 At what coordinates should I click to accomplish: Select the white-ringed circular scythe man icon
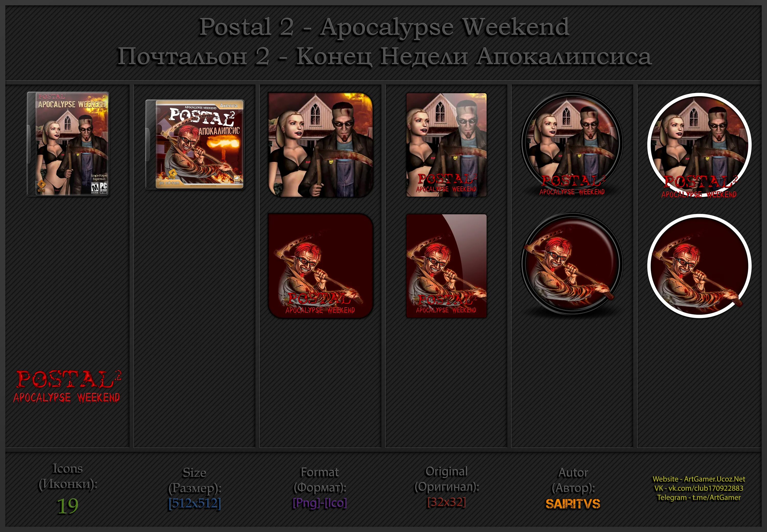pyautogui.click(x=699, y=266)
